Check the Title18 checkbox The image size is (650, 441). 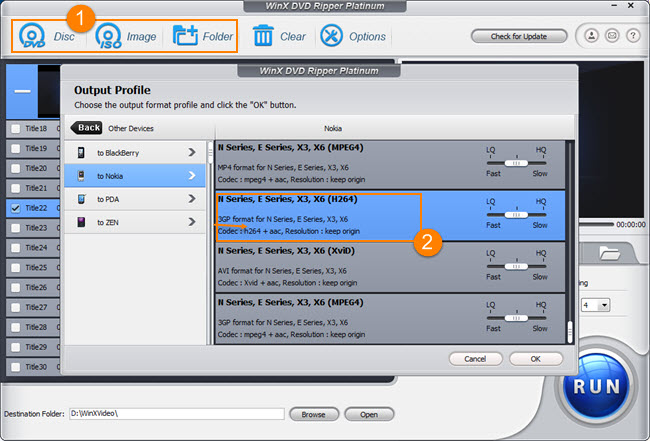pyautogui.click(x=15, y=128)
